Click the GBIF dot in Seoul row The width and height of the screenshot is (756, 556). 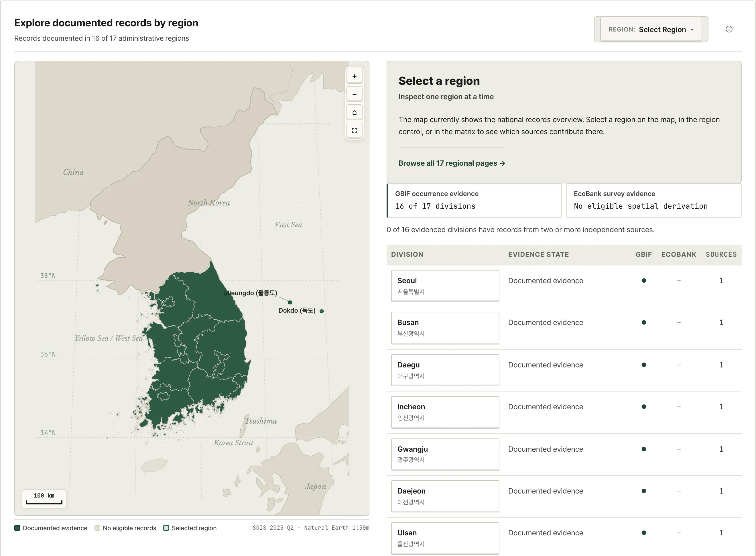tap(644, 280)
